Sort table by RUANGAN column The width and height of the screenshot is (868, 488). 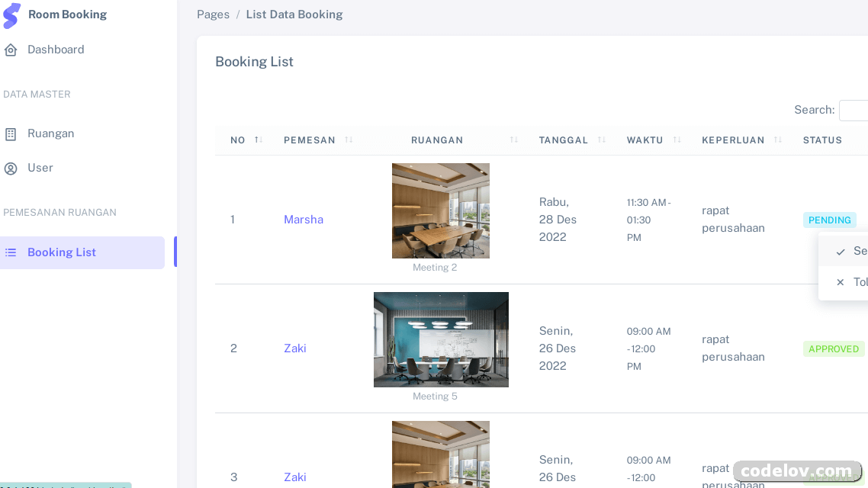(441, 140)
